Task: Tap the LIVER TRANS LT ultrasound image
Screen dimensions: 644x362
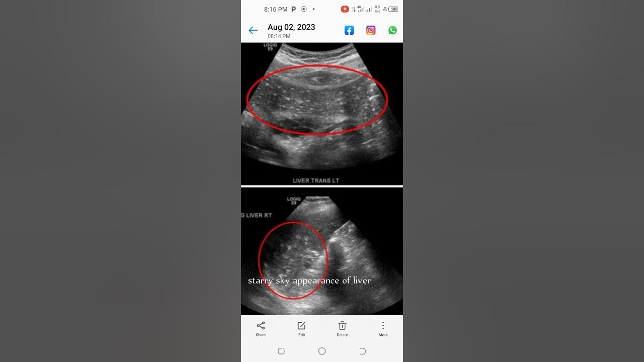Action: (x=322, y=114)
